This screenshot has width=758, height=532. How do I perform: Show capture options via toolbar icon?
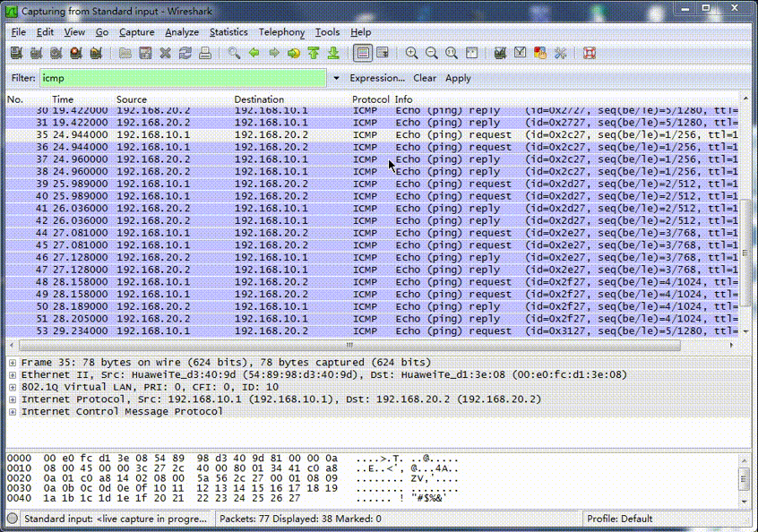click(x=36, y=53)
